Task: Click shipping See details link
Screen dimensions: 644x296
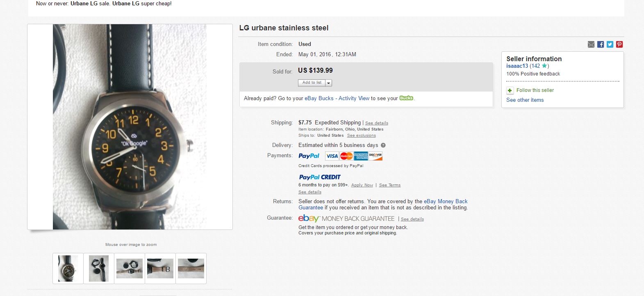Action: [376, 123]
